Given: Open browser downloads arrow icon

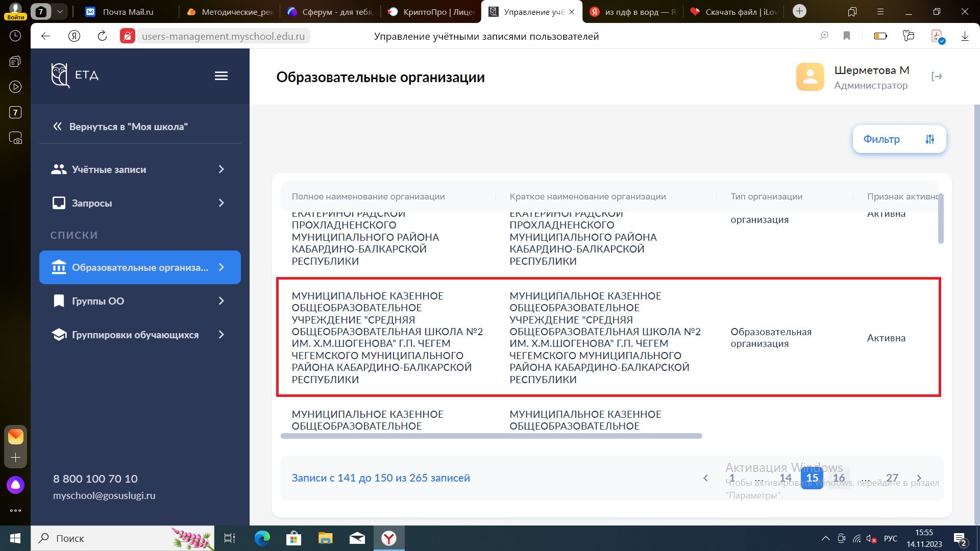Looking at the screenshot, I should click(965, 36).
